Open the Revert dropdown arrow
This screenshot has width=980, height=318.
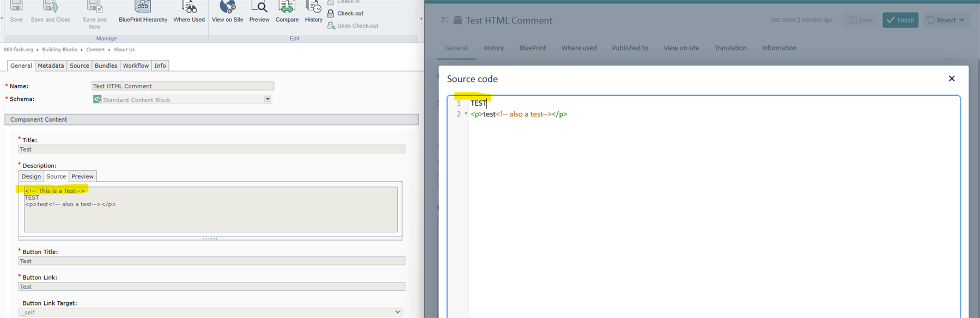(x=962, y=20)
